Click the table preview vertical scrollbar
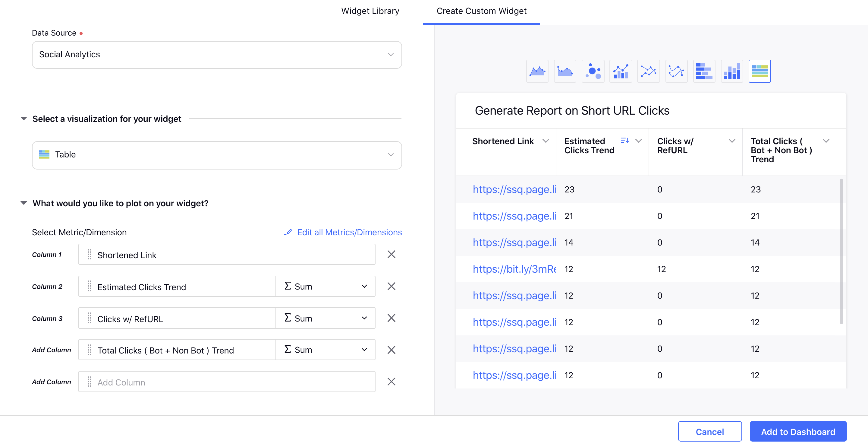This screenshot has height=447, width=868. pyautogui.click(x=841, y=252)
